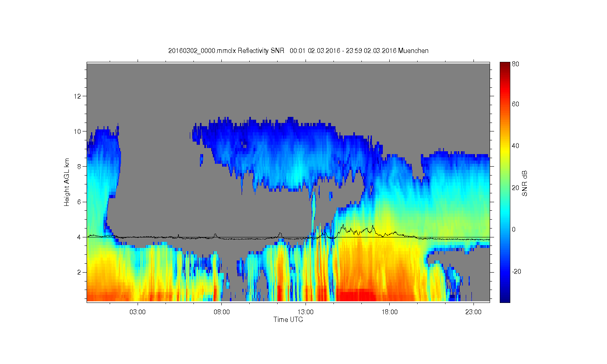Click the height tick label 10
Viewport: 607px width, 364px height.
pyautogui.click(x=78, y=131)
